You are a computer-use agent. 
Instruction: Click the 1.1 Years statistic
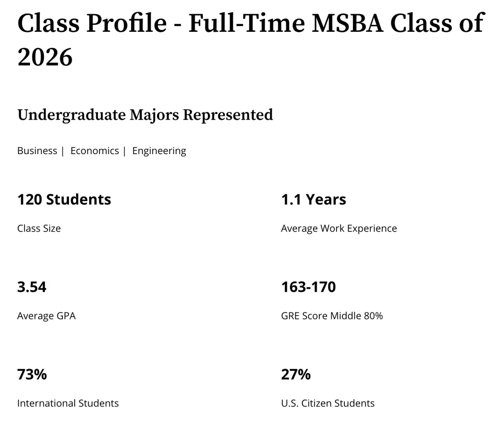314,199
